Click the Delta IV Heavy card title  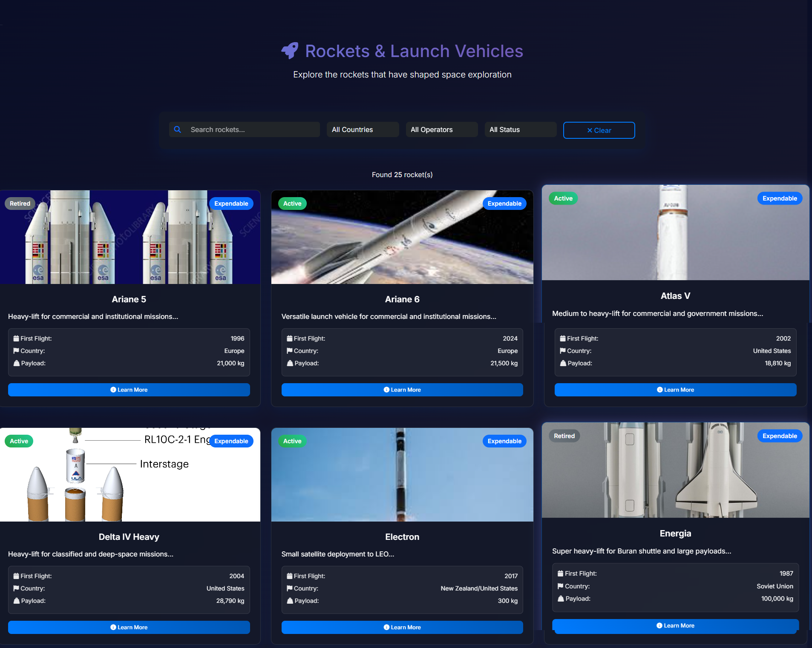(x=129, y=537)
